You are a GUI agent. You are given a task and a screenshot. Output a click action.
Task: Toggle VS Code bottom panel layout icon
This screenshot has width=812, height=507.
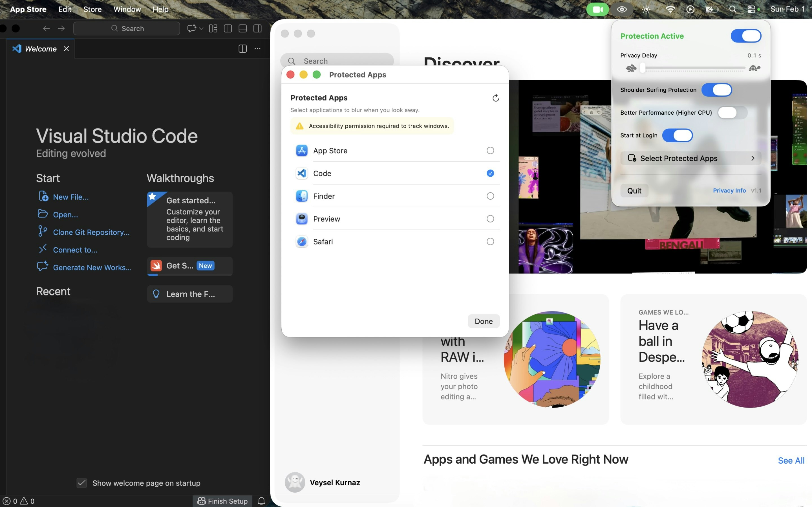242,28
